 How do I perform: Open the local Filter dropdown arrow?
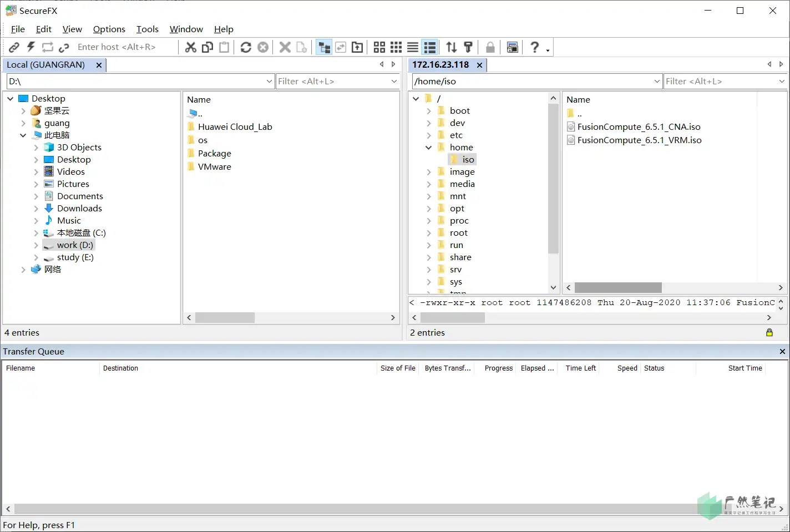click(x=394, y=82)
